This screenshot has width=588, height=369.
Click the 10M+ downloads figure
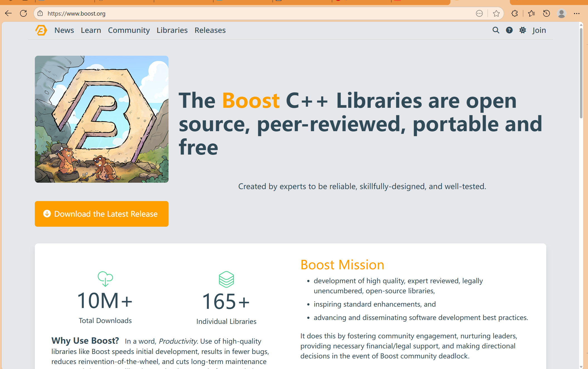pyautogui.click(x=105, y=301)
